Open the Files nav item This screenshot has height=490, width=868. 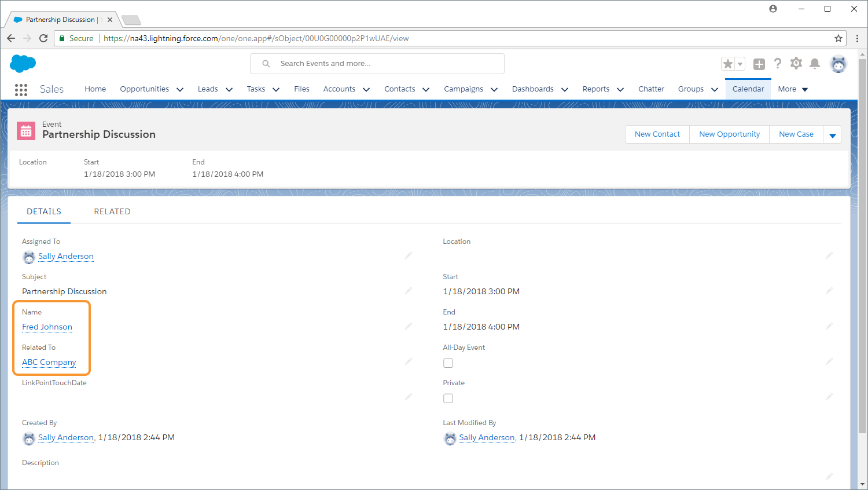tap(301, 89)
